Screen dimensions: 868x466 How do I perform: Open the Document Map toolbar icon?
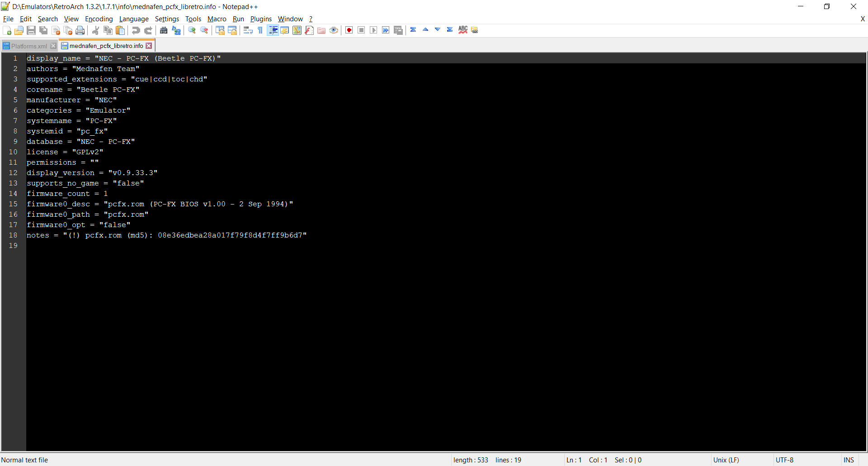tap(297, 30)
